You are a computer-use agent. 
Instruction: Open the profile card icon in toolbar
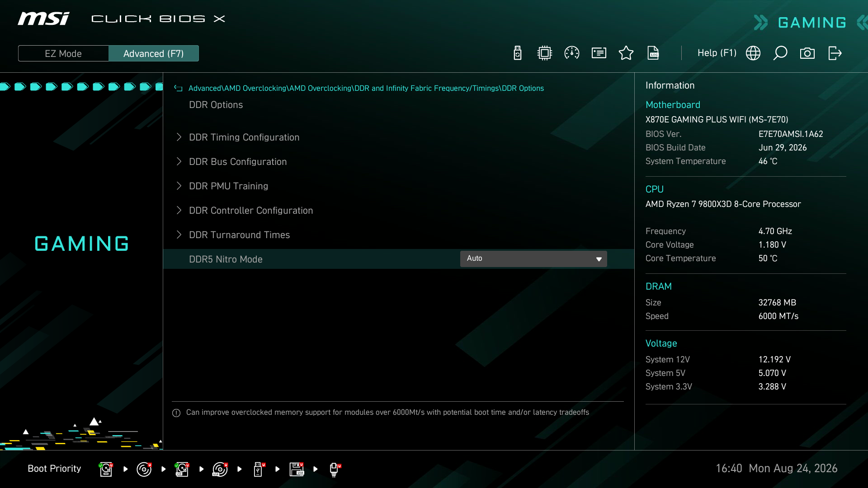[599, 53]
